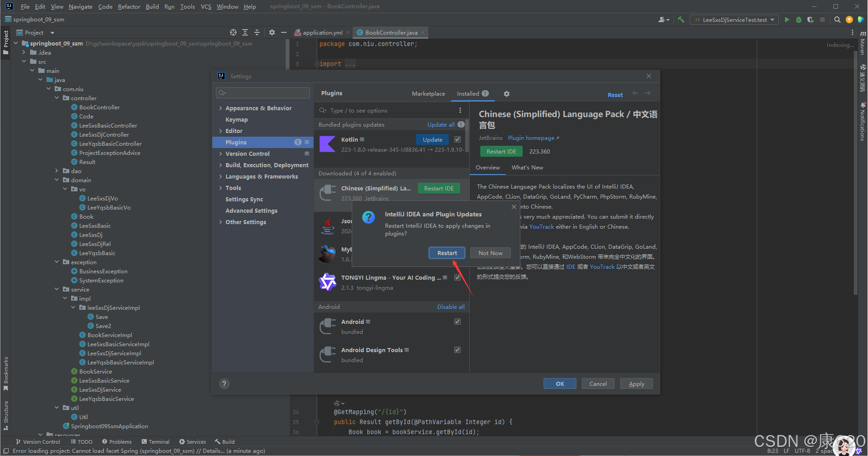Switch to Installed plugins tab
Viewport: 868px width, 456px height.
(473, 93)
